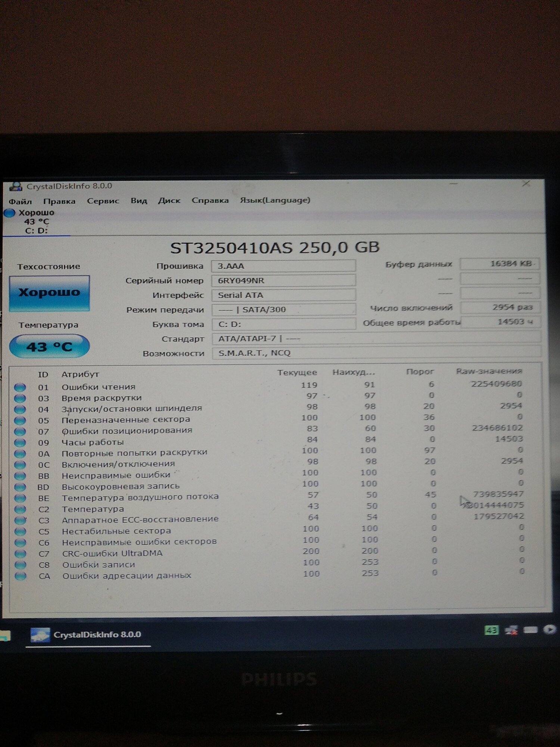This screenshot has width=560, height=747.
Task: Click the Стандарт field ATA/ATAPI-7
Action: (x=376, y=338)
